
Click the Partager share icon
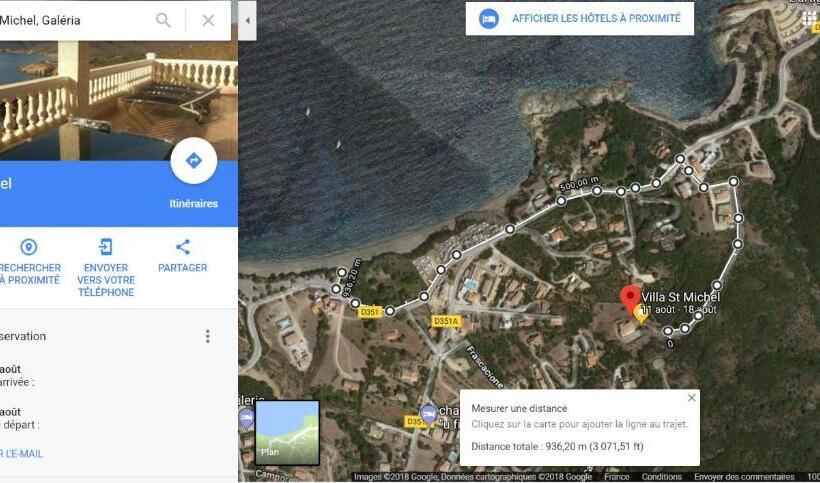(x=183, y=247)
